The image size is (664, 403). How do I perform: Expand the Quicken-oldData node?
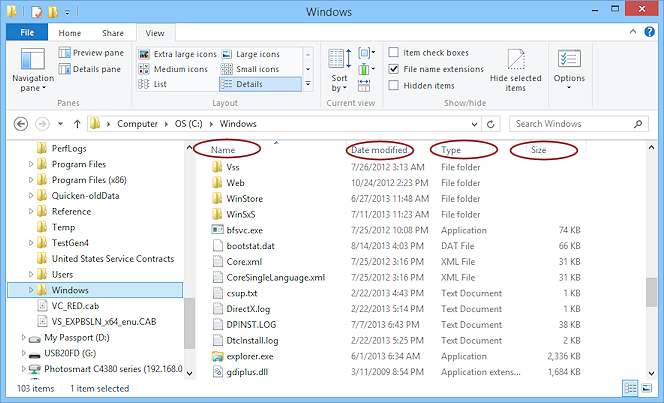[30, 196]
